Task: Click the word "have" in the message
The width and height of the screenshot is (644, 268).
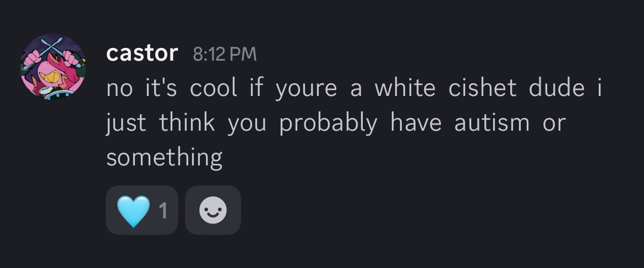Action: (x=416, y=123)
